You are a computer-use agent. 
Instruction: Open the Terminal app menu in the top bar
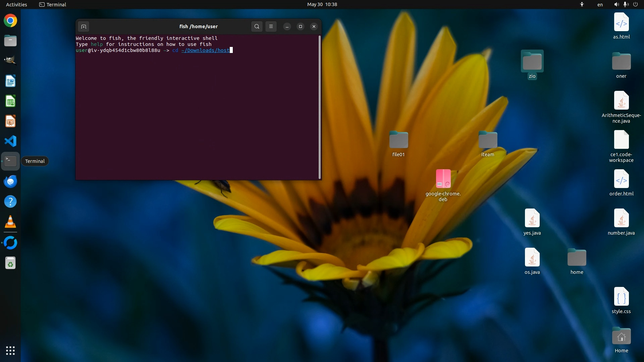(x=53, y=4)
